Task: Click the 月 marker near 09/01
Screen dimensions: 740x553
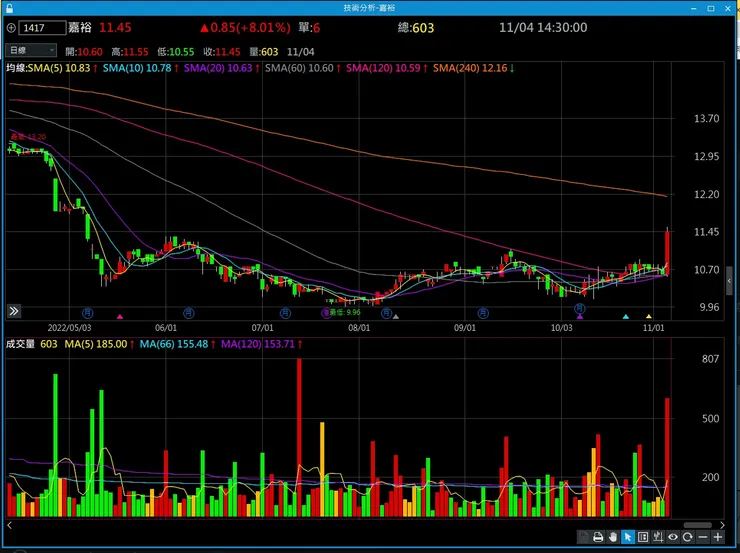Action: 483,312
